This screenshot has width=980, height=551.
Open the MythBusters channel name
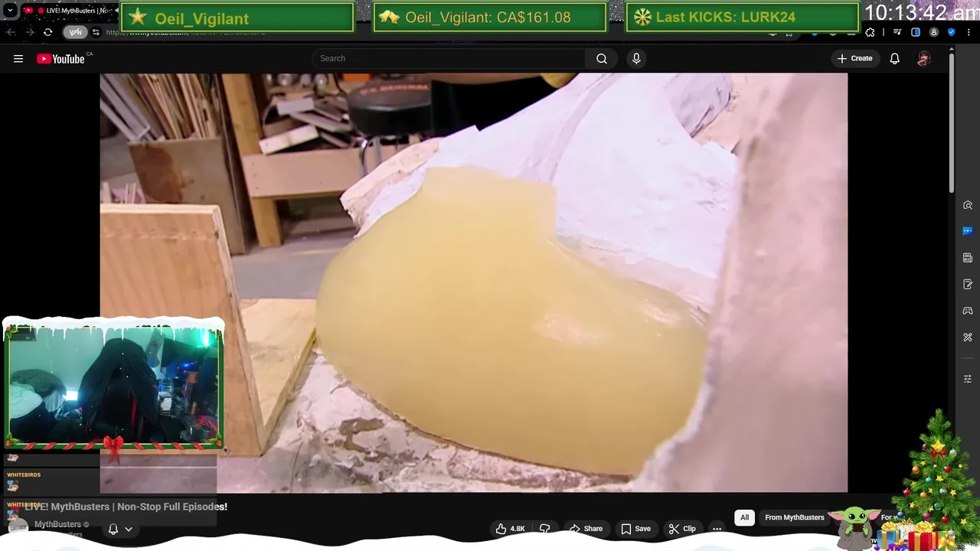[x=57, y=524]
